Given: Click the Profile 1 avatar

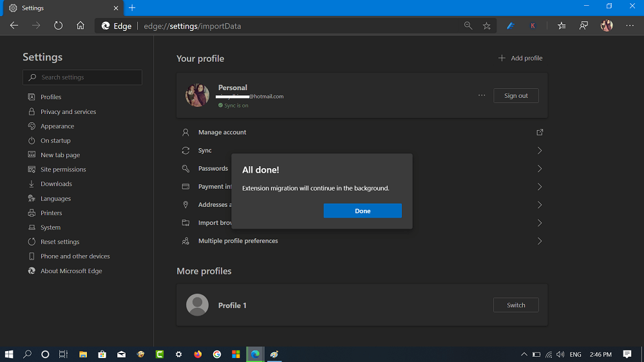Looking at the screenshot, I should click(x=197, y=305).
